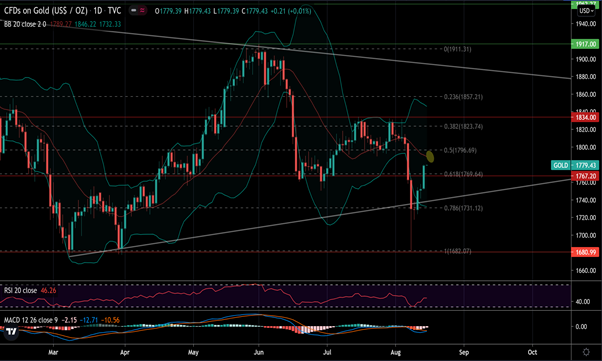This screenshot has height=361, width=602.
Task: Open chart settings via the gear icon
Action: (x=586, y=352)
